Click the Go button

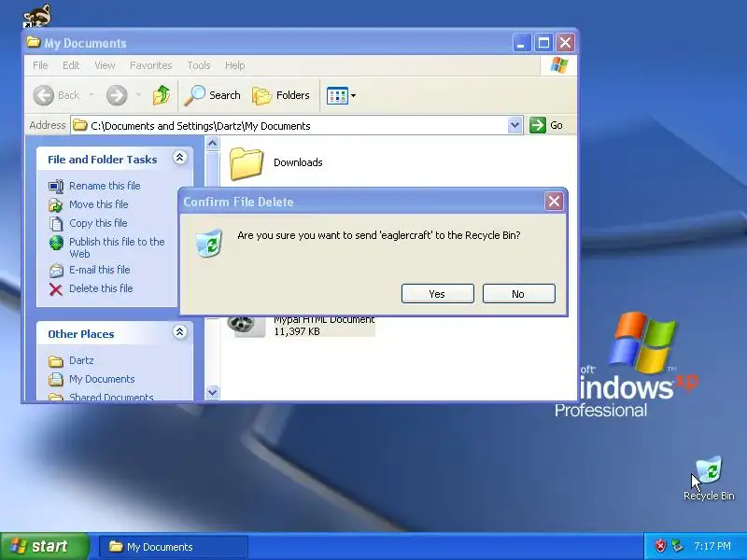pos(546,125)
